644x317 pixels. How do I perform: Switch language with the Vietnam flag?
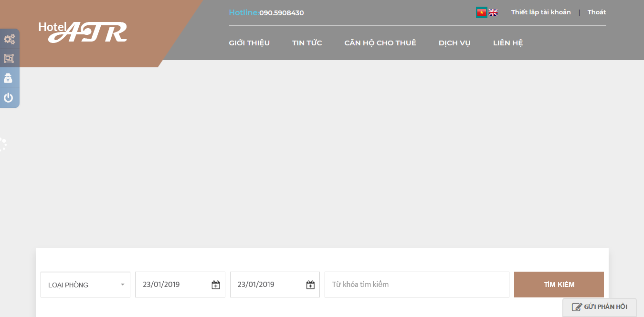[x=481, y=13]
